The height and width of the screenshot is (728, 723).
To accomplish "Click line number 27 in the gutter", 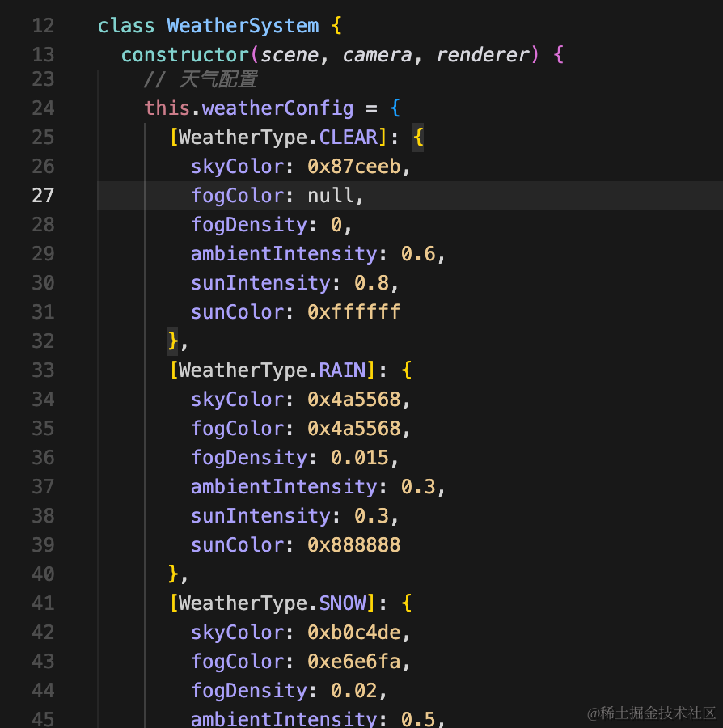I will click(43, 196).
